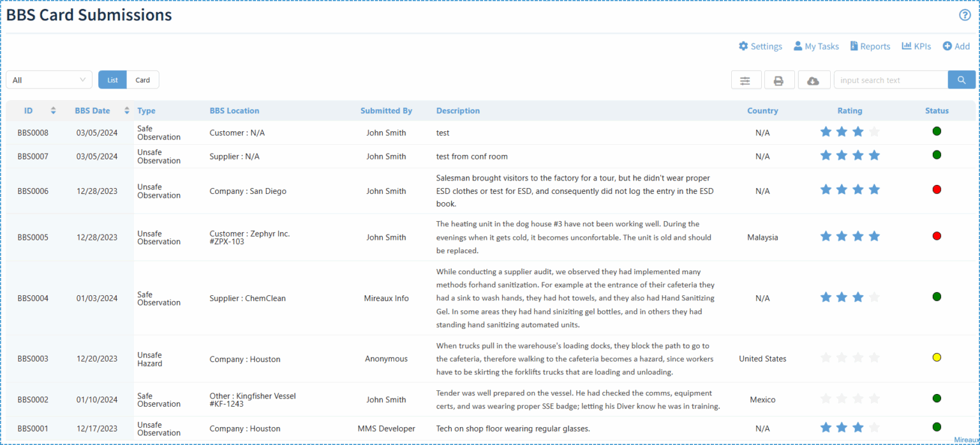Image resolution: width=980 pixels, height=445 pixels.
Task: Open My Tasks
Action: point(816,47)
